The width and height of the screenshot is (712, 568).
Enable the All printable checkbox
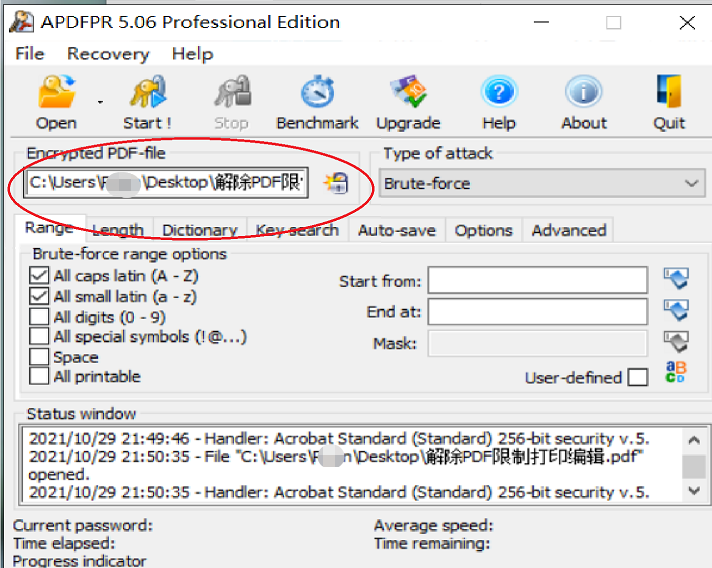pyautogui.click(x=39, y=376)
